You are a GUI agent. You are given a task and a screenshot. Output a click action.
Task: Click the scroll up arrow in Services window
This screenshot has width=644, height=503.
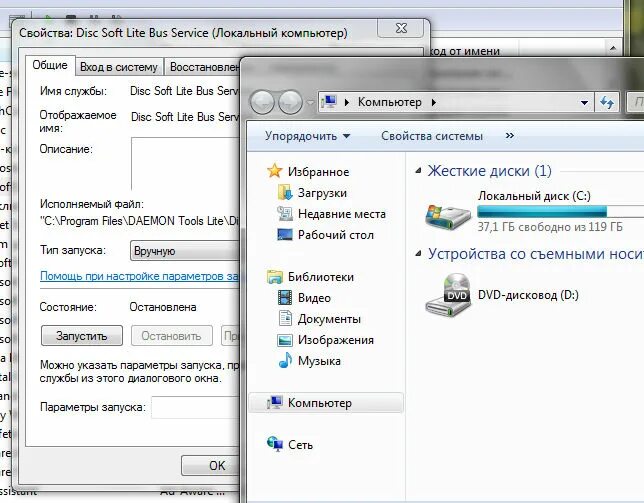[x=613, y=48]
